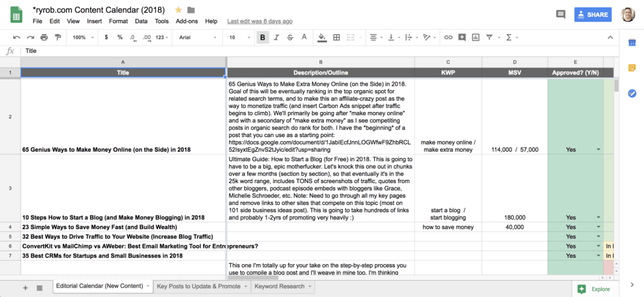Image resolution: width=644 pixels, height=297 pixels.
Task: Open the Help menu
Action: [211, 21]
